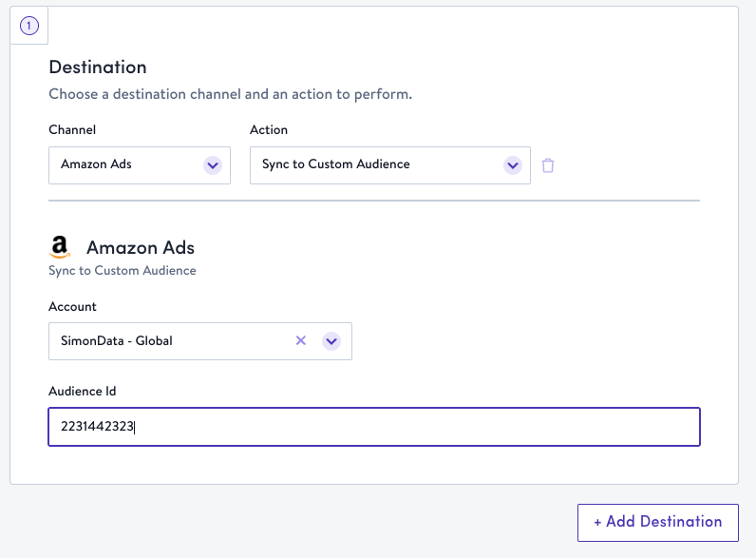The width and height of the screenshot is (756, 558).
Task: Click the Account label
Action: click(x=72, y=306)
